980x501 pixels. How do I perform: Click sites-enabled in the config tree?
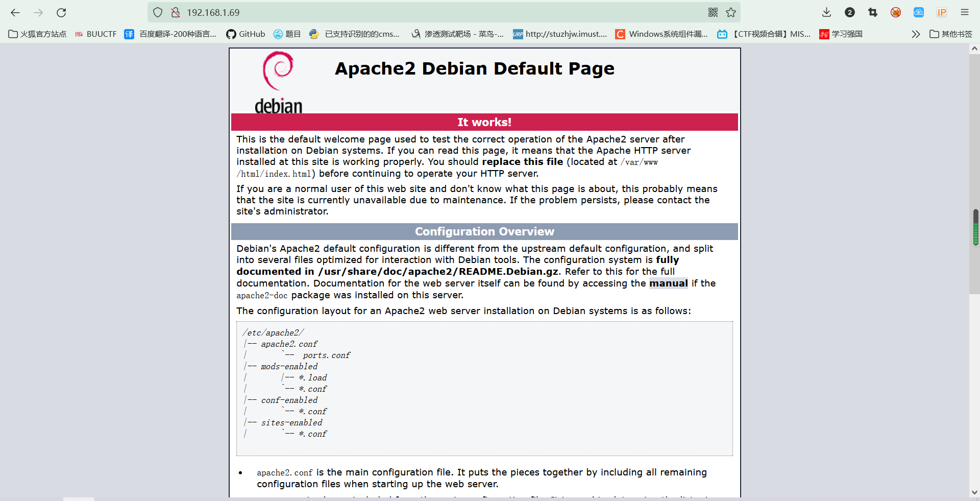click(x=291, y=423)
